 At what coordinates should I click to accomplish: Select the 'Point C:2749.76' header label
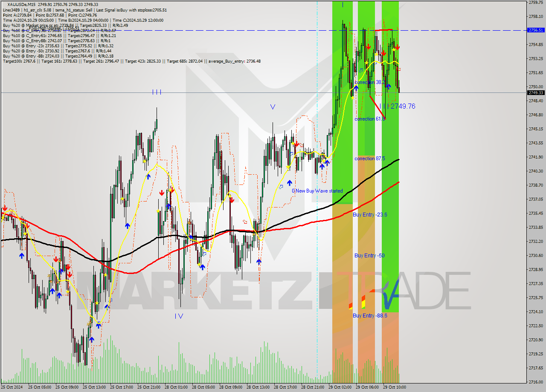point(83,15)
